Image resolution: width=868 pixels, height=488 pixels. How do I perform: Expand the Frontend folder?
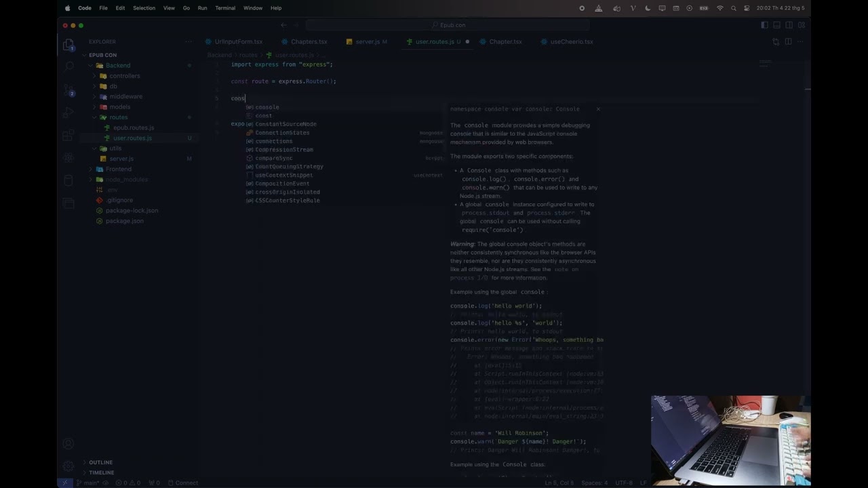[x=119, y=169]
